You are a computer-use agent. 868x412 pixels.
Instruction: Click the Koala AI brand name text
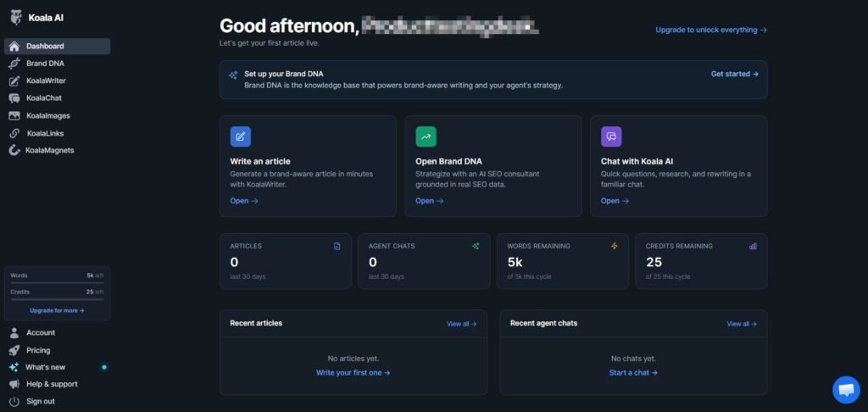(46, 18)
